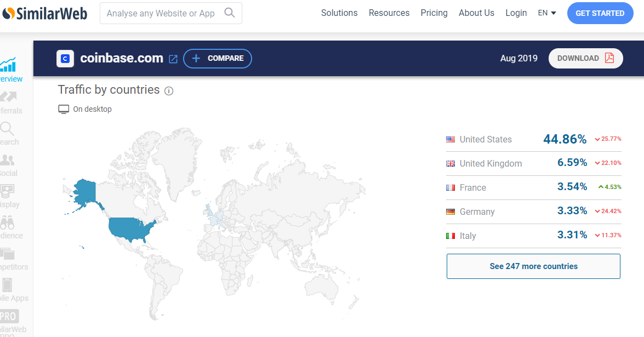Click the coinbase.com favicon
644x337 pixels.
tap(65, 58)
